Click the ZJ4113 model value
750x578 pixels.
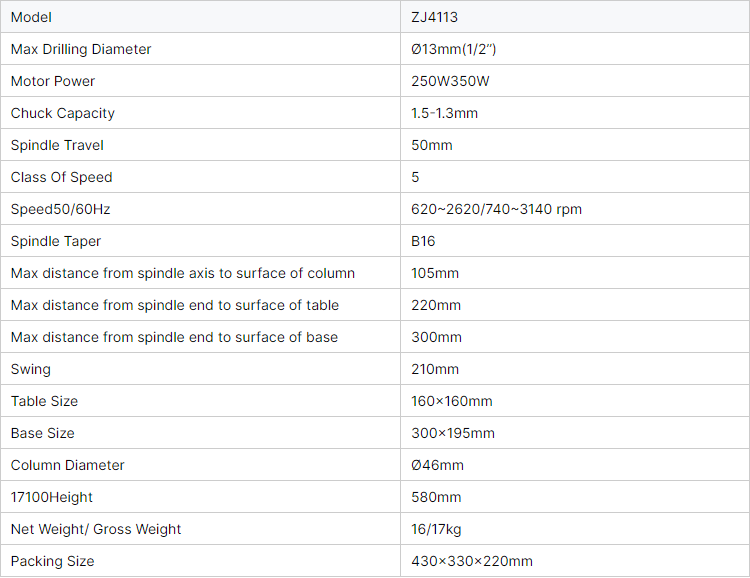pos(434,17)
